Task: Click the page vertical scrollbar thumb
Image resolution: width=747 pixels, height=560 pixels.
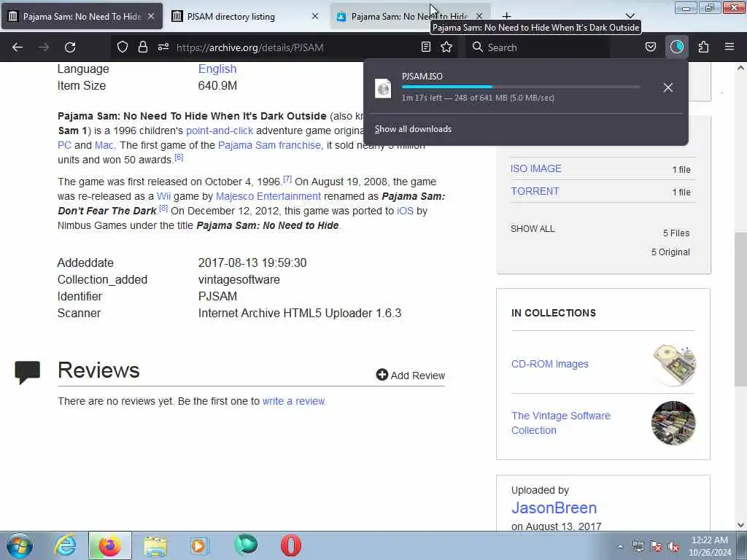Action: coord(740,309)
